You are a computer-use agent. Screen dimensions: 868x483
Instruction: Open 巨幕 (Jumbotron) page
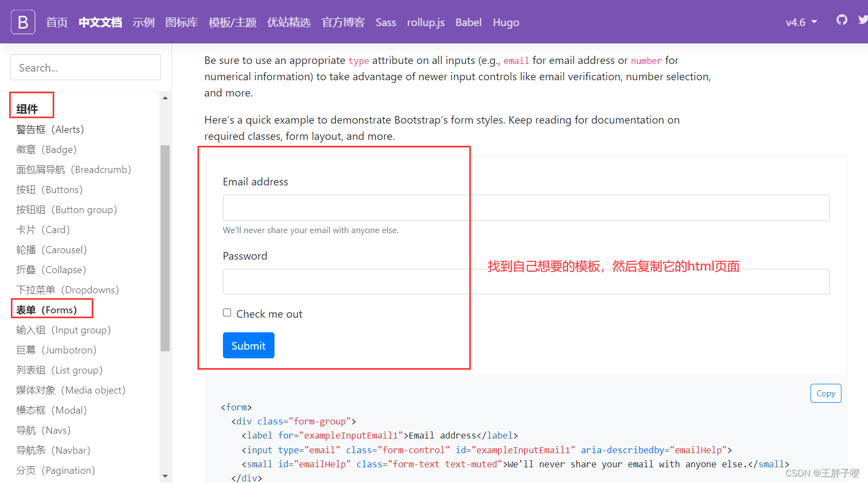pyautogui.click(x=56, y=350)
